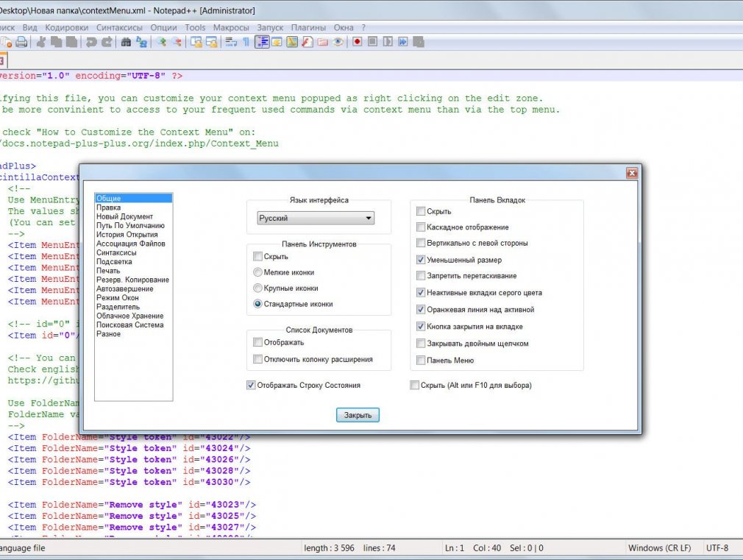The width and height of the screenshot is (743, 560).
Task: Uncheck Уменьшенный размер checkbox
Action: pyautogui.click(x=421, y=260)
